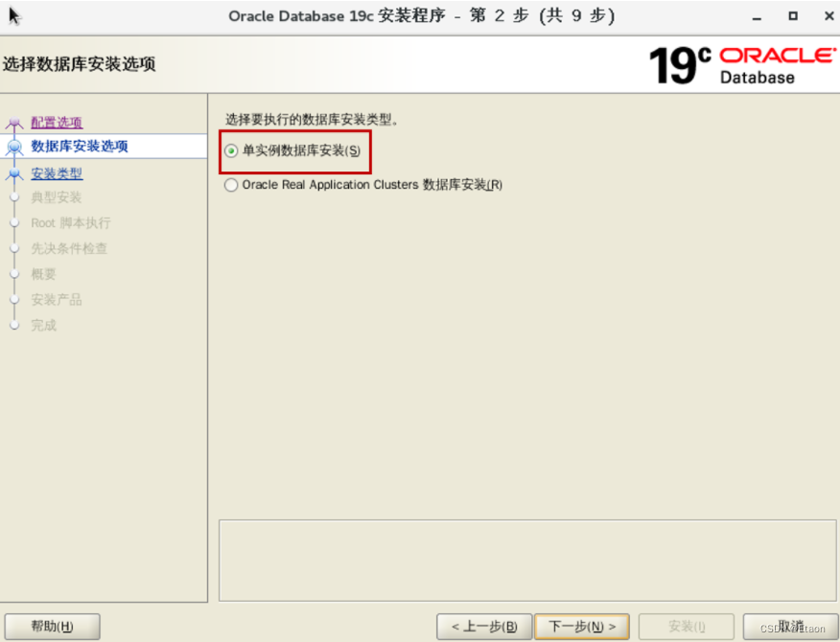
Task: Maximize the installer window
Action: point(793,16)
